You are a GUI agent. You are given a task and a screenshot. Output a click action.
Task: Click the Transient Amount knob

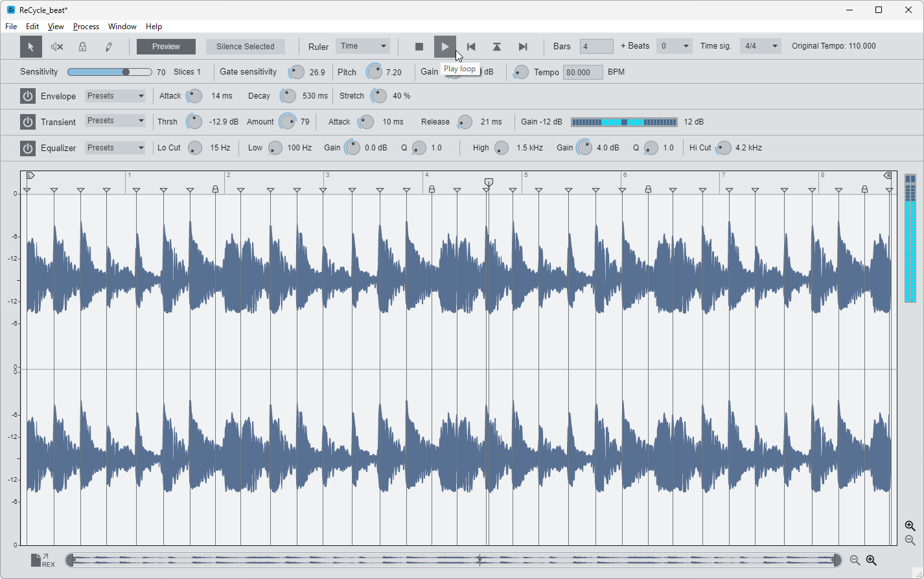click(287, 122)
